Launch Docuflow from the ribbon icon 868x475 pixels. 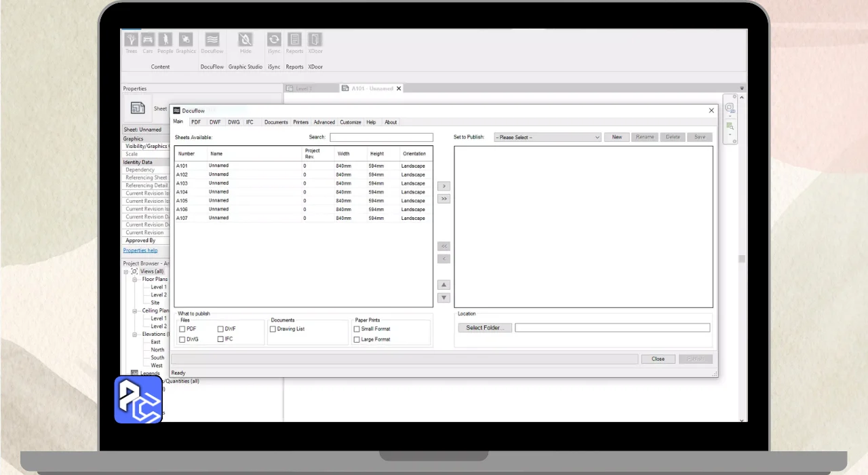pyautogui.click(x=212, y=40)
